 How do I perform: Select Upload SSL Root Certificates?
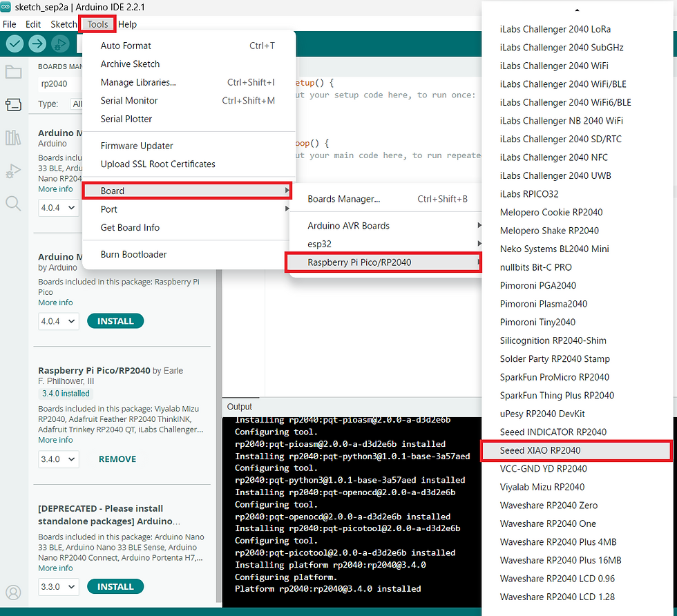coord(189,164)
